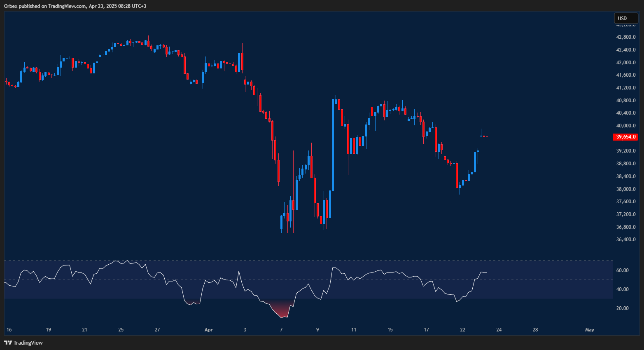Click the red shaded oversold RSI region

point(281,311)
